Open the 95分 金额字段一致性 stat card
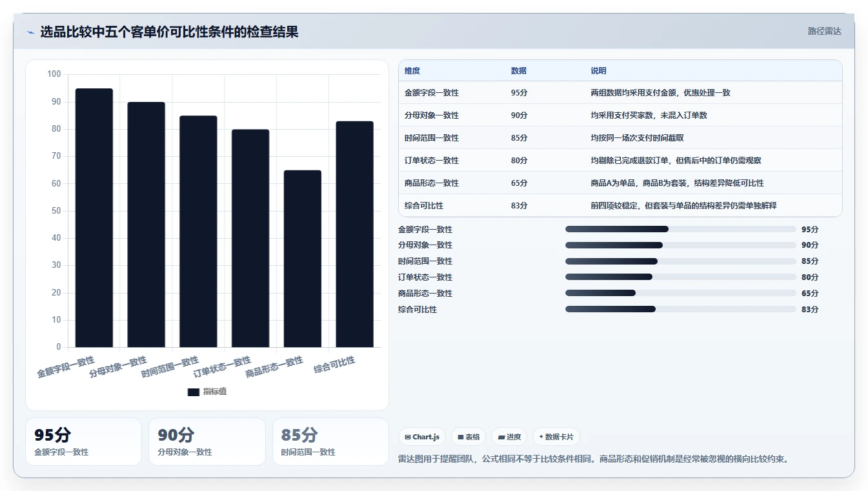 [x=83, y=442]
